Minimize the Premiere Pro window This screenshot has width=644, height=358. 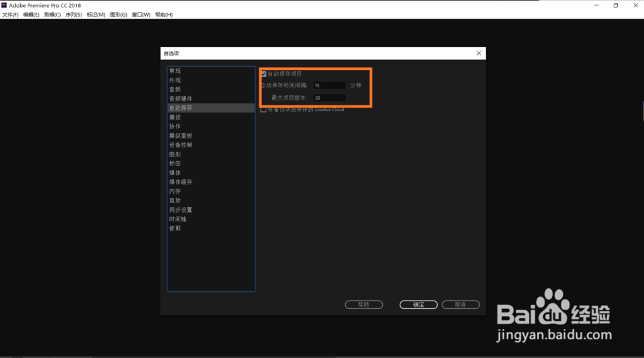tap(596, 5)
